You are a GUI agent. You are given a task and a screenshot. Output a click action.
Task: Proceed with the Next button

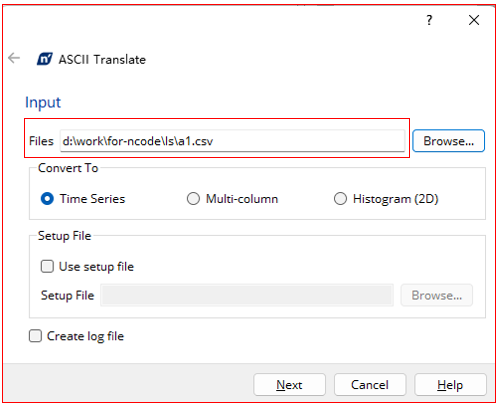[289, 385]
